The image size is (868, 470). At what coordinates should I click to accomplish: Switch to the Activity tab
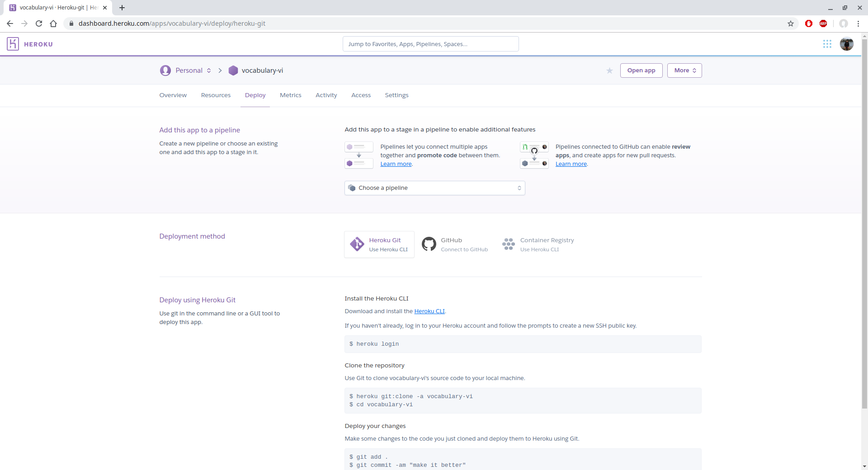click(326, 95)
